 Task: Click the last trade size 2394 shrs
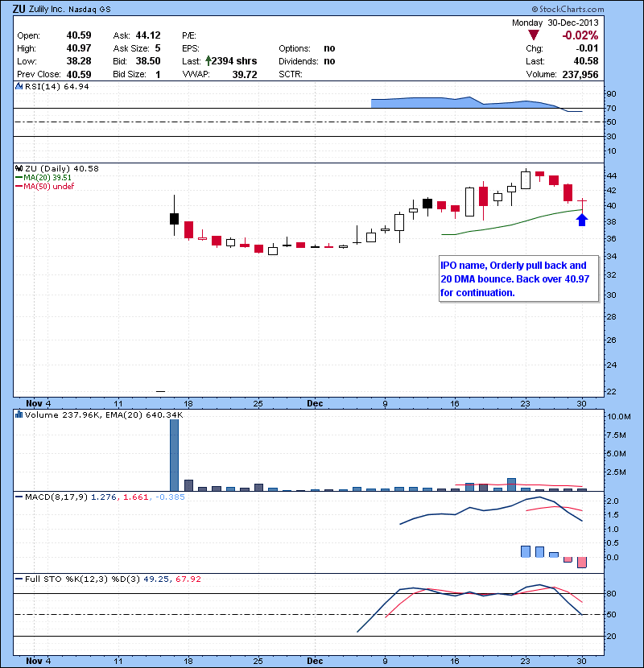click(234, 61)
